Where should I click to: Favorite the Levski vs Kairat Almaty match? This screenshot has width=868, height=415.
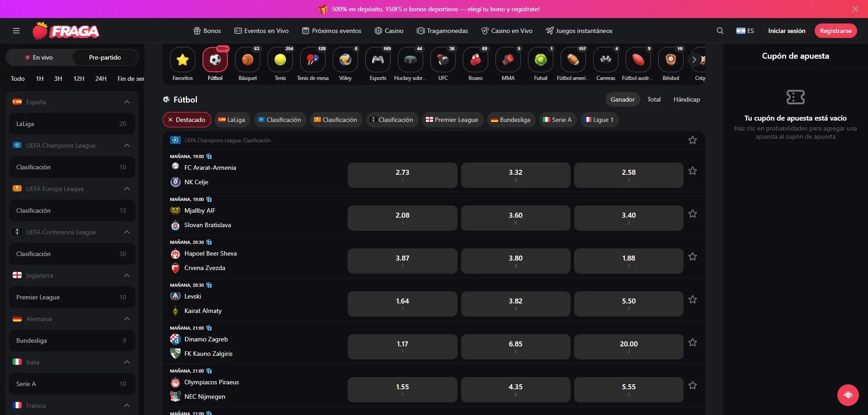692,299
